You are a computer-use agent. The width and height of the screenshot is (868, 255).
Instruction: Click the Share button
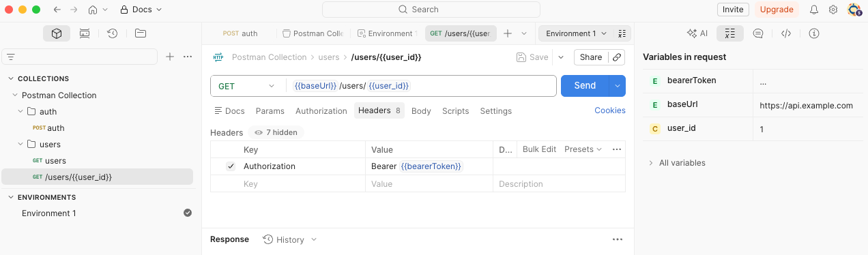[591, 57]
